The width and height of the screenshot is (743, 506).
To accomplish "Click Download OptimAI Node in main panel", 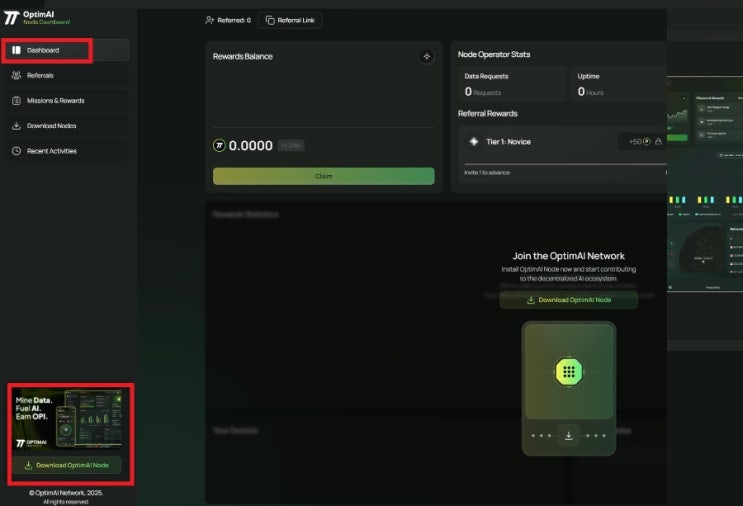I will click(569, 300).
